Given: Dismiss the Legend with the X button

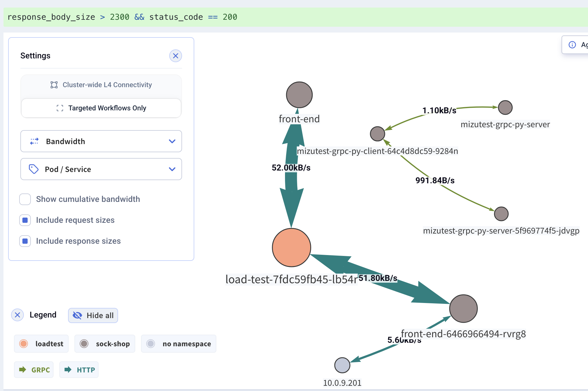Looking at the screenshot, I should click(x=17, y=315).
